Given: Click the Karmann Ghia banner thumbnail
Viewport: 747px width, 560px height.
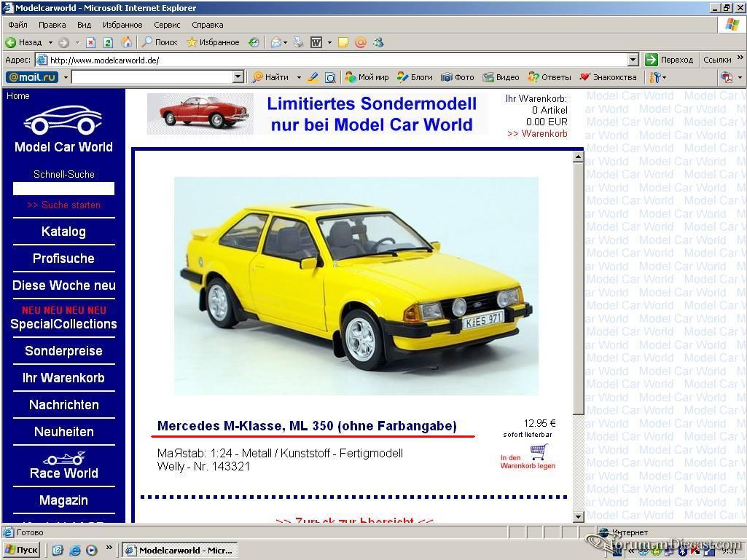Looking at the screenshot, I should [200, 114].
